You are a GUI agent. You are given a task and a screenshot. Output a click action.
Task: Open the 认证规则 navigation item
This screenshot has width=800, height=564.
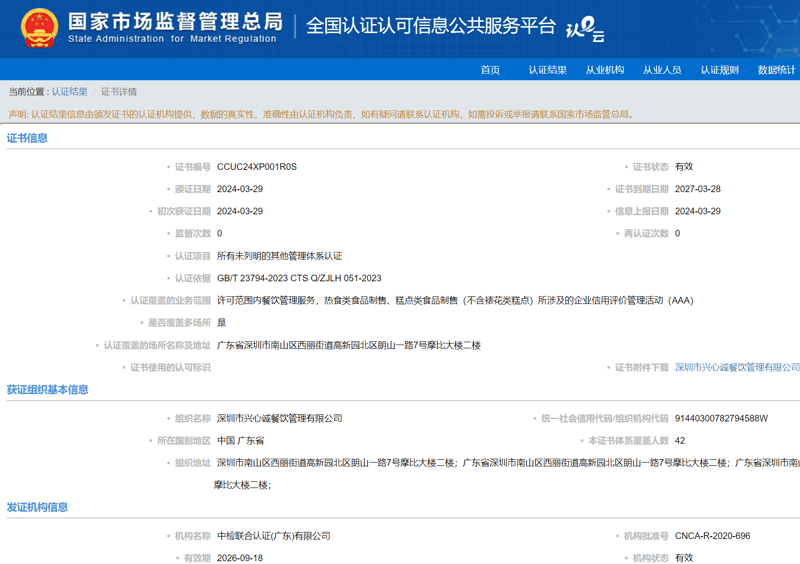719,70
